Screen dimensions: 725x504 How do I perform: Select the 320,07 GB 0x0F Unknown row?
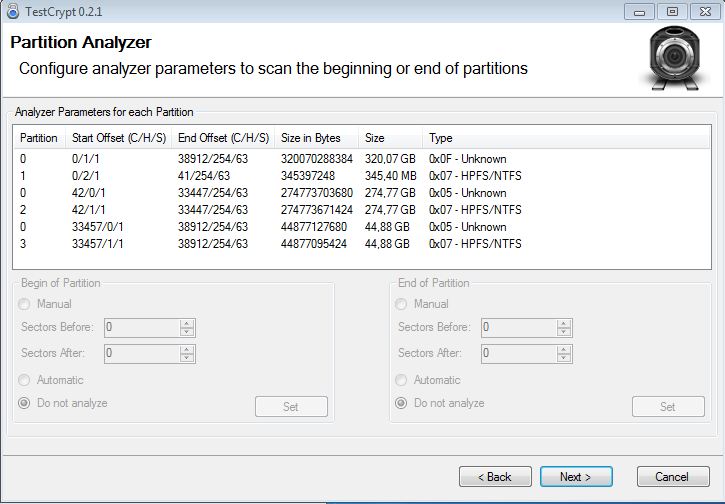click(x=362, y=159)
